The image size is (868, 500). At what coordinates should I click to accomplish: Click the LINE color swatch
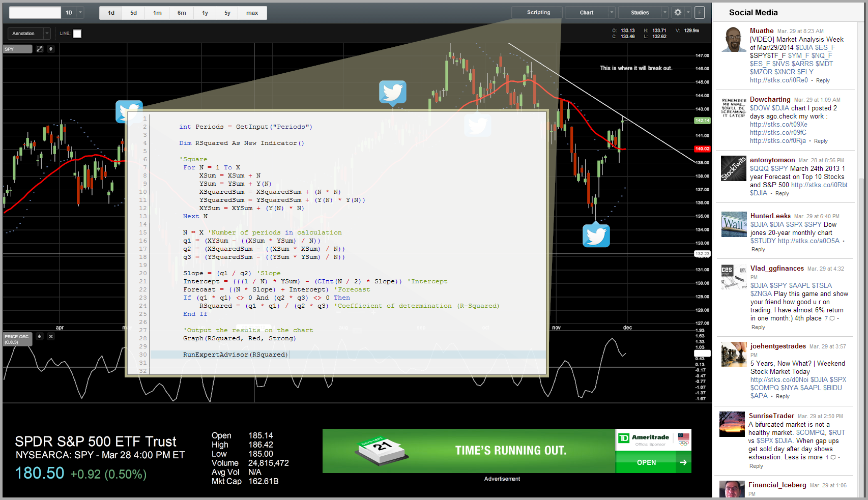click(x=77, y=34)
